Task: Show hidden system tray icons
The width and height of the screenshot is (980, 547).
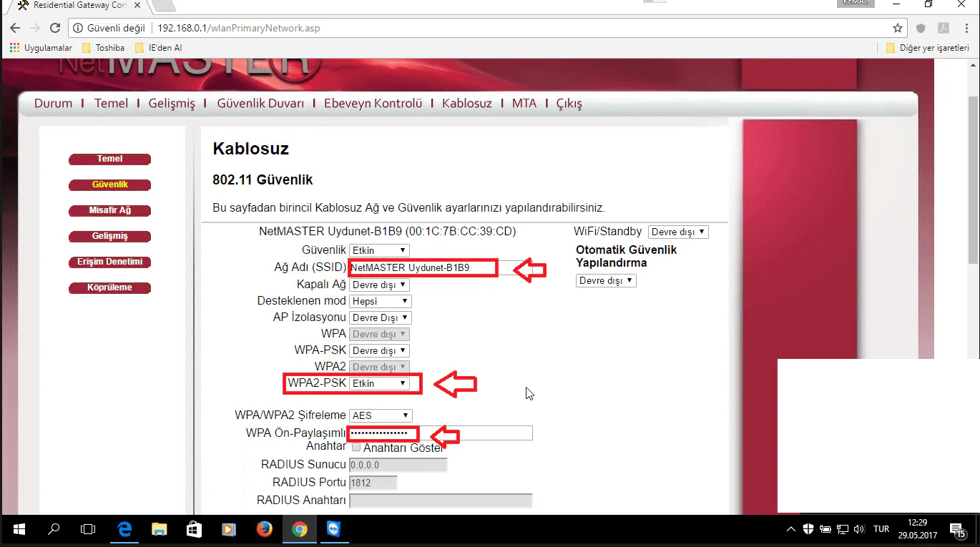Action: coord(790,530)
